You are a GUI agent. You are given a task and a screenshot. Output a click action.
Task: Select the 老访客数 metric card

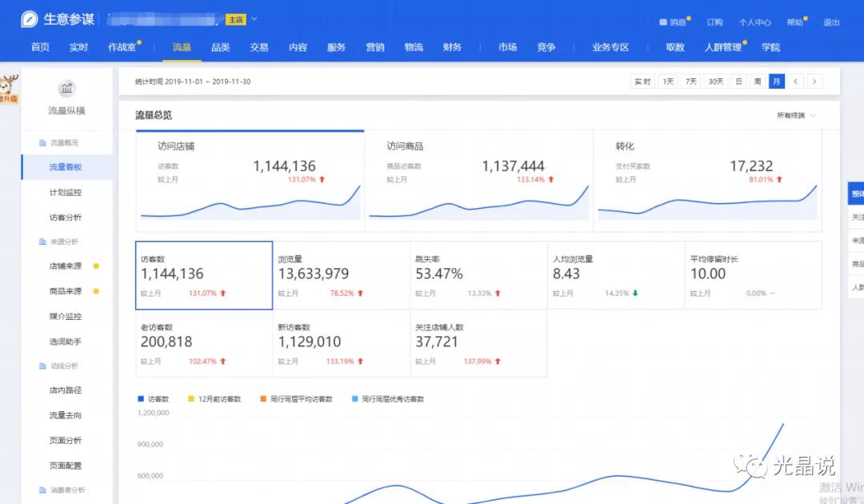(x=204, y=343)
